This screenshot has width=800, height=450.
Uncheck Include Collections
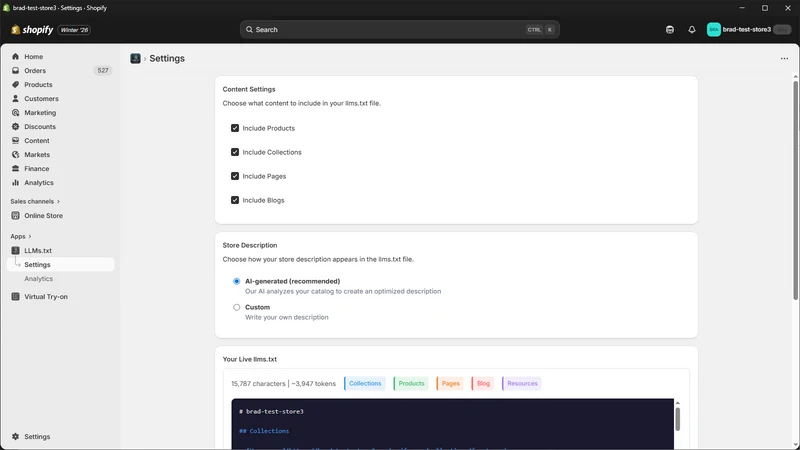click(235, 152)
